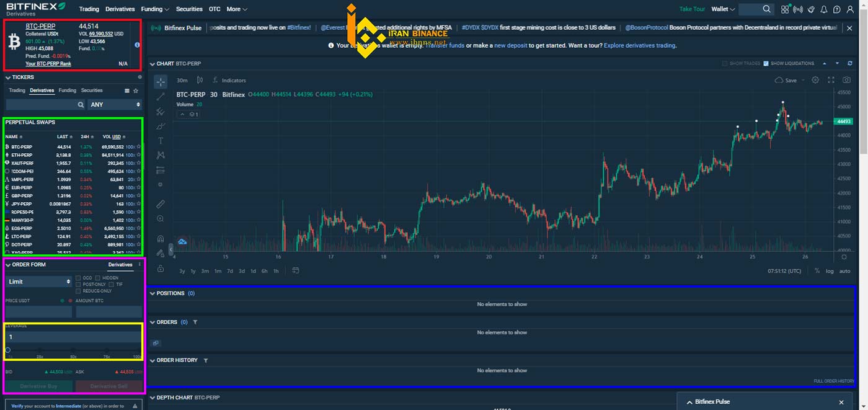868x410 pixels.
Task: Click the info icon beside BTC-PERP summary
Action: click(137, 45)
